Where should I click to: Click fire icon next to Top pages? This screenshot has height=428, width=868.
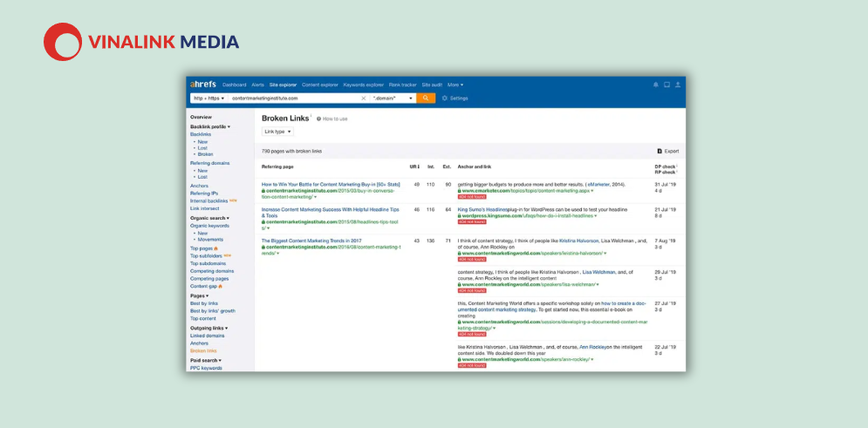(x=215, y=248)
